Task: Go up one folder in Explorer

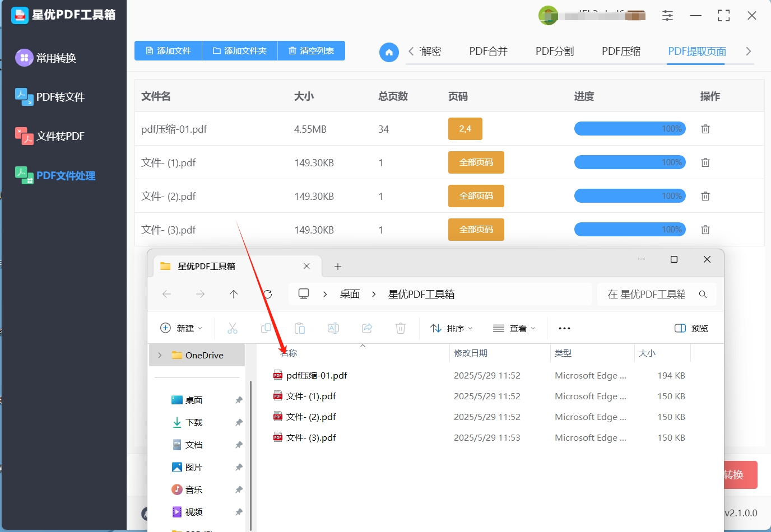Action: [x=234, y=294]
